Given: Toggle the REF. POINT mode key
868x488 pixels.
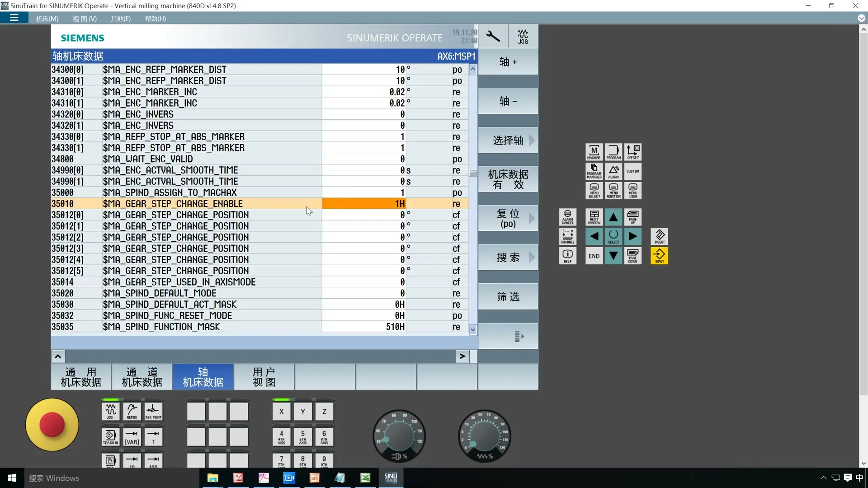Looking at the screenshot, I should 153,411.
